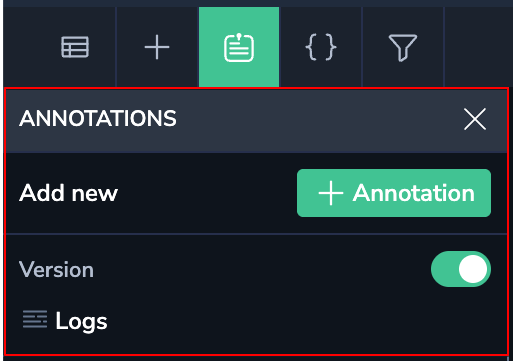Toggle the green Version annotation switch

pyautogui.click(x=461, y=269)
